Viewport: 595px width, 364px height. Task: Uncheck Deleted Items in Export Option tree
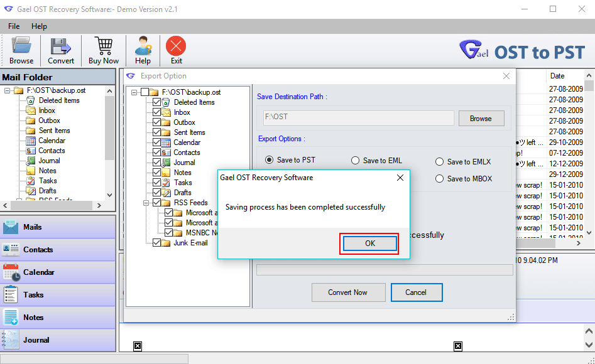(156, 102)
